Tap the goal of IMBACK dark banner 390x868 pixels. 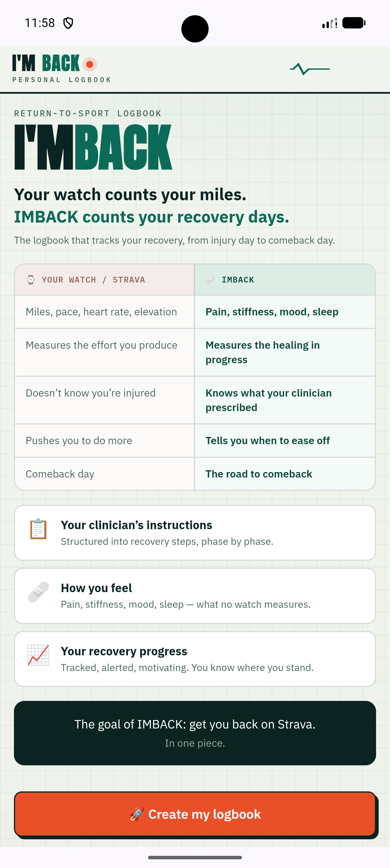(195, 733)
